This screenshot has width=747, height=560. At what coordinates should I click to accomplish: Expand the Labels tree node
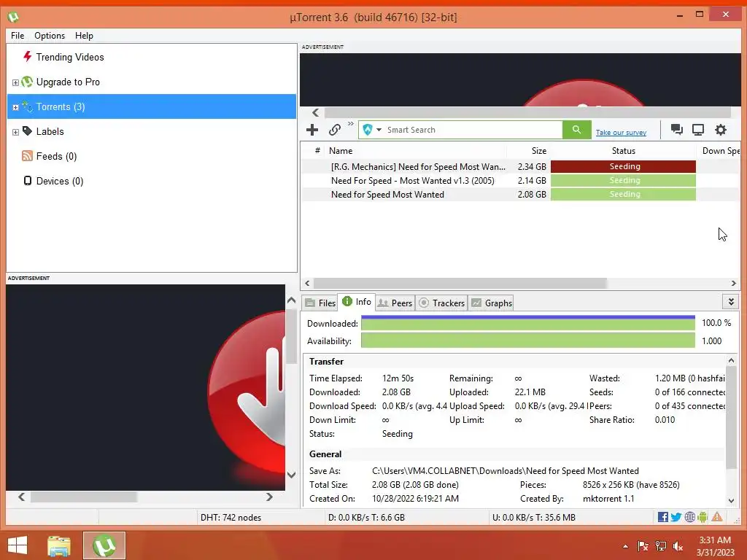tap(15, 132)
